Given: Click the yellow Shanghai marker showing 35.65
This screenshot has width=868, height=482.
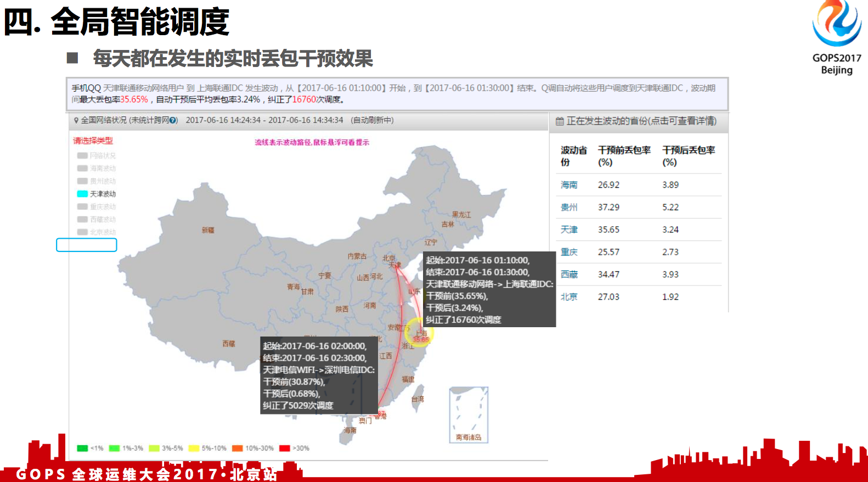Looking at the screenshot, I should 420,333.
